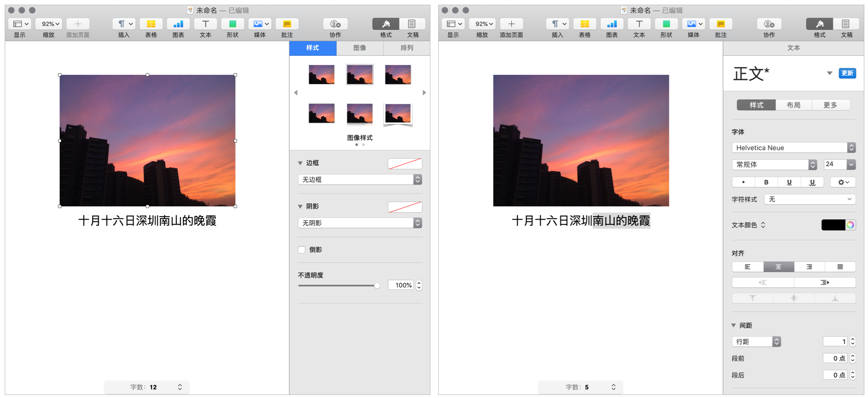Click 文本 text box icon in left window

click(x=205, y=24)
